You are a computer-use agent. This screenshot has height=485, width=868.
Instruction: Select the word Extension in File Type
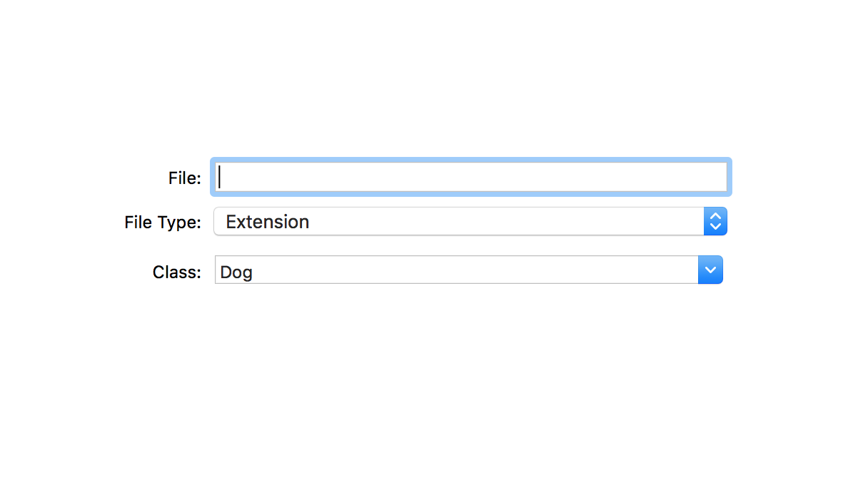coord(268,222)
